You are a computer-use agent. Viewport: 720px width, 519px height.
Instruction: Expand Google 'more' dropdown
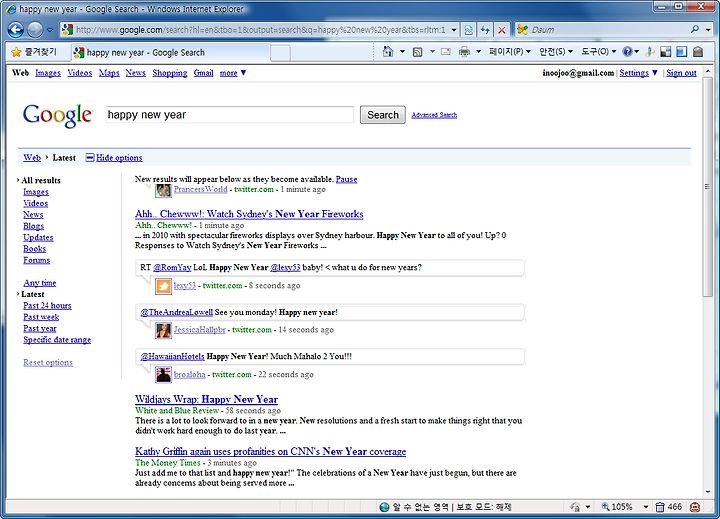232,73
